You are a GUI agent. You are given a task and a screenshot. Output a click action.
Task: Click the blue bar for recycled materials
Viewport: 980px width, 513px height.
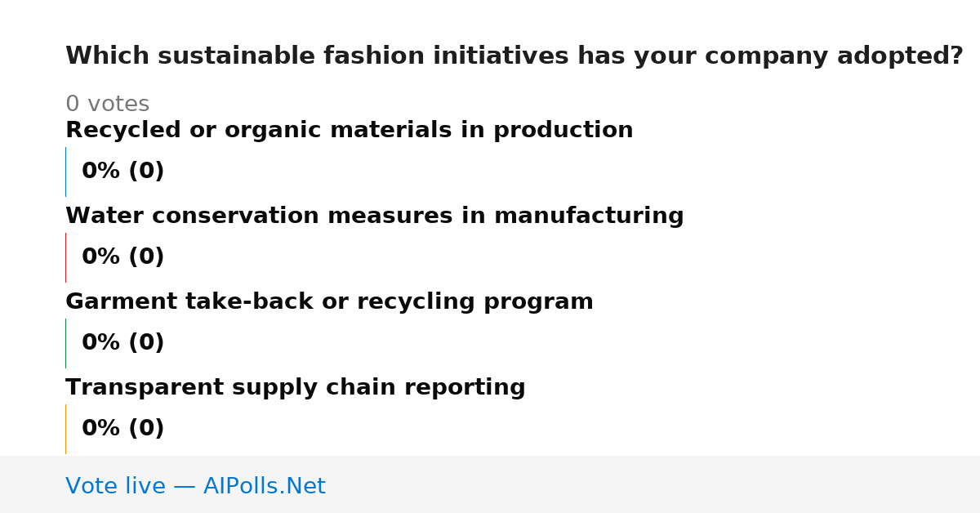pyautogui.click(x=65, y=172)
